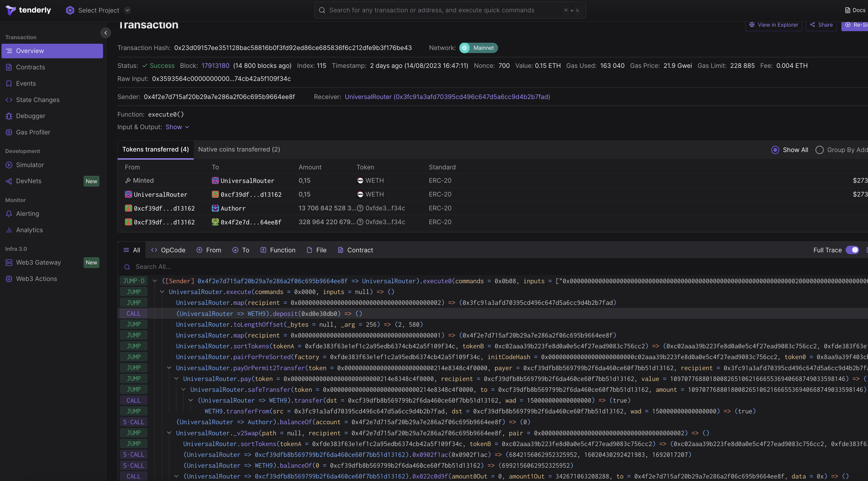Collapse the UniversalRouter.execute trace row

(x=162, y=292)
